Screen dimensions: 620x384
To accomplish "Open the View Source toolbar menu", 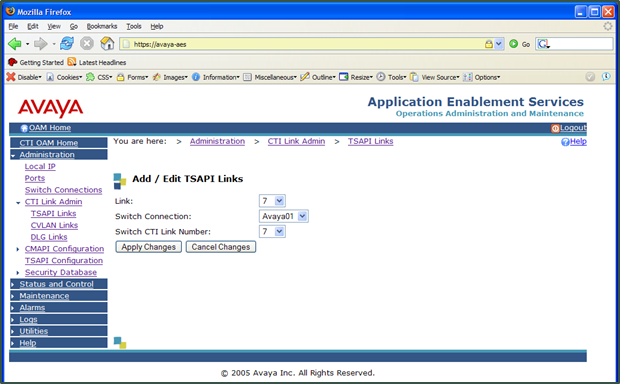I will tap(435, 77).
